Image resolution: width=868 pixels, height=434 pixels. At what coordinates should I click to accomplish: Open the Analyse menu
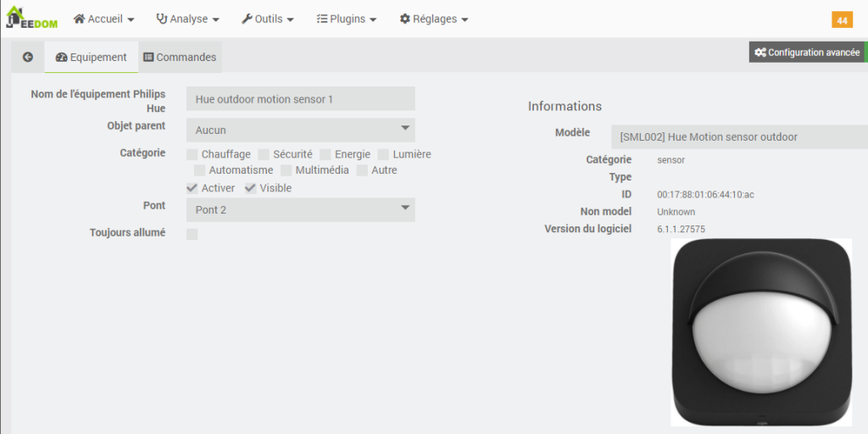pyautogui.click(x=187, y=19)
